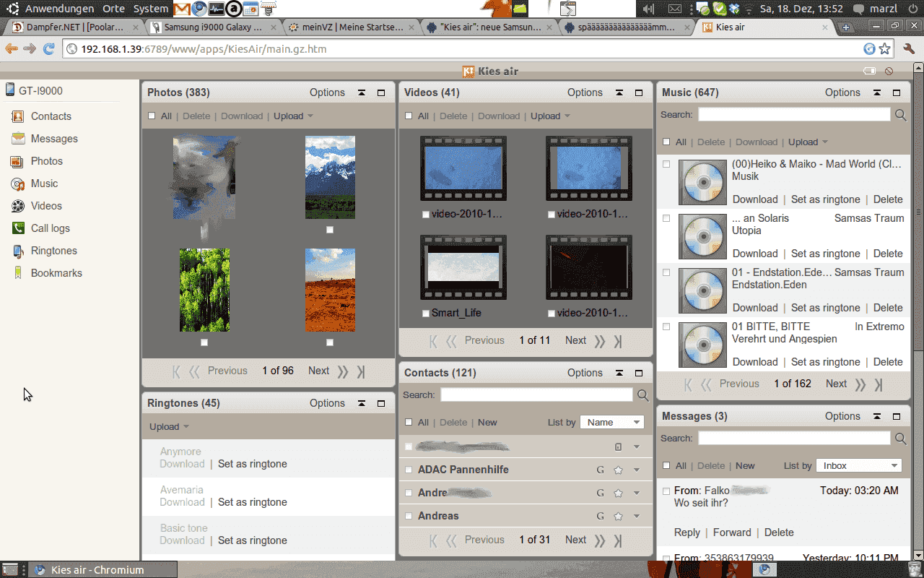Open the mountain photo thumbnail

coord(330,177)
